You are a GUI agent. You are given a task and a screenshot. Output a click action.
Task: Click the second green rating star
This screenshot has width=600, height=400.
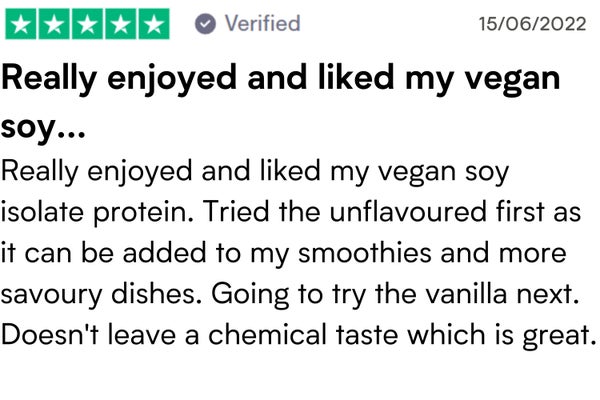54,24
